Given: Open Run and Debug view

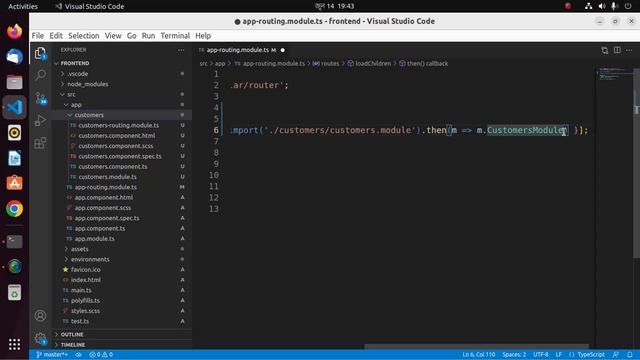Looking at the screenshot, I should point(40,120).
